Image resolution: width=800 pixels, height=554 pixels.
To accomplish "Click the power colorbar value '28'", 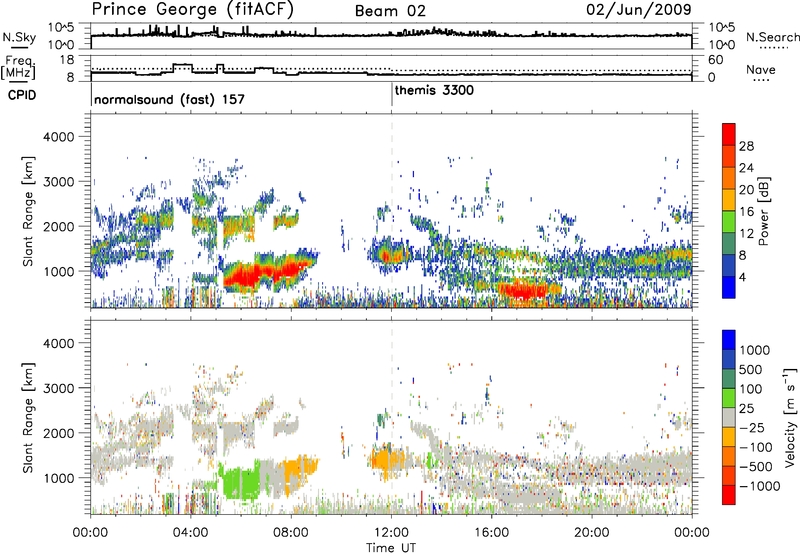I will pyautogui.click(x=746, y=146).
